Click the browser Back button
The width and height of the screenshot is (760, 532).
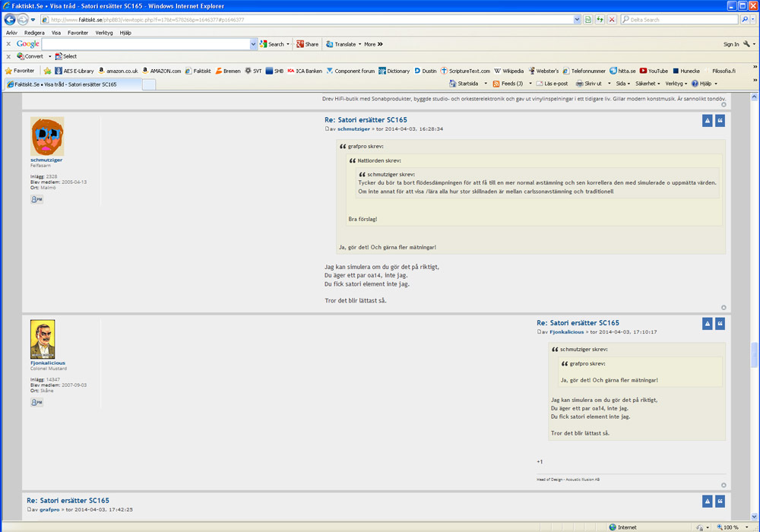(10, 20)
